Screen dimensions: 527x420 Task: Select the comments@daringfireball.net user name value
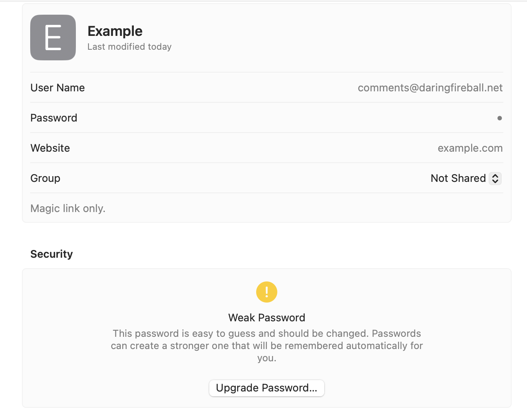point(430,88)
